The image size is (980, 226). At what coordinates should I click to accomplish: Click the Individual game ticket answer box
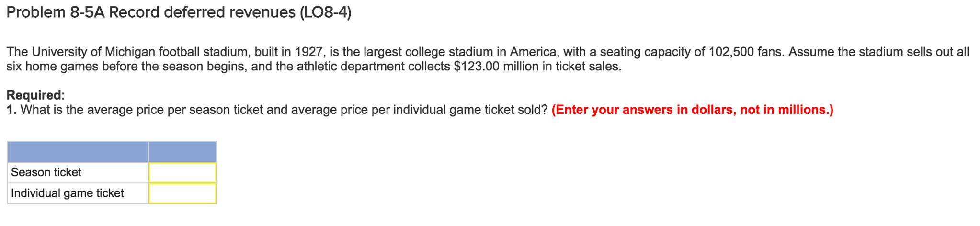click(x=182, y=193)
